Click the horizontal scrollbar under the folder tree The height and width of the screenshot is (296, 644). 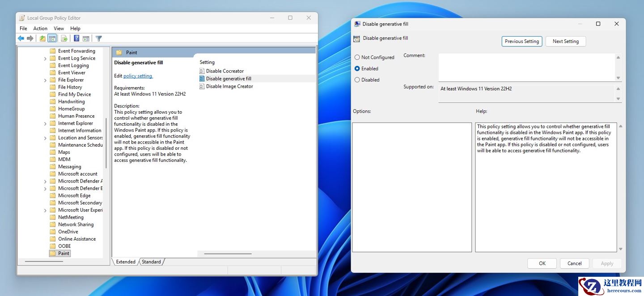(x=44, y=261)
